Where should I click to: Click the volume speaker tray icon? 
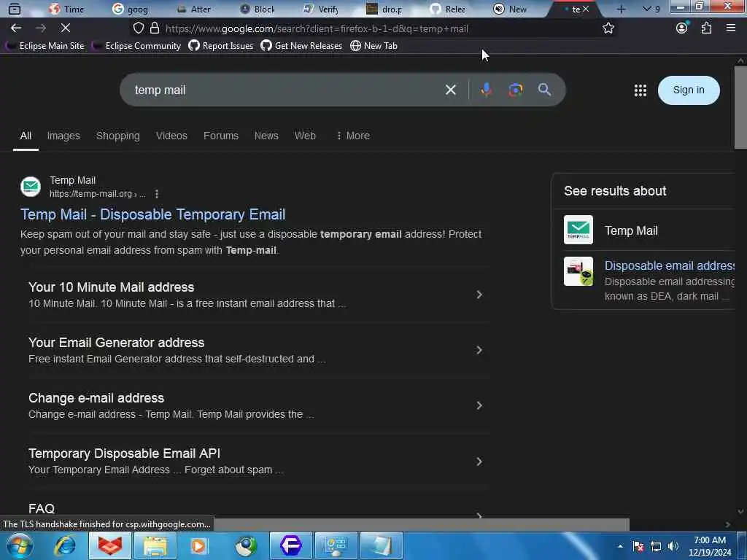pos(673,546)
